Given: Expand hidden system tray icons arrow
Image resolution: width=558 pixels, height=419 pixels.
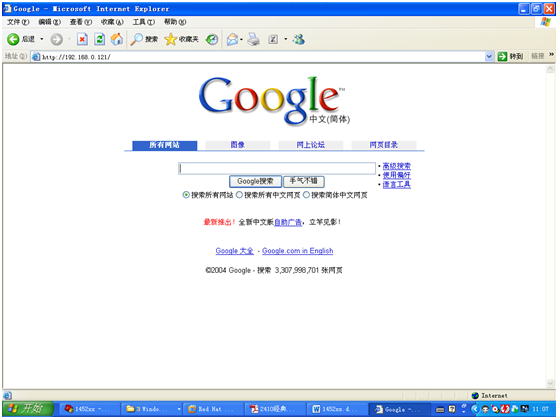Looking at the screenshot, I should click(475, 409).
